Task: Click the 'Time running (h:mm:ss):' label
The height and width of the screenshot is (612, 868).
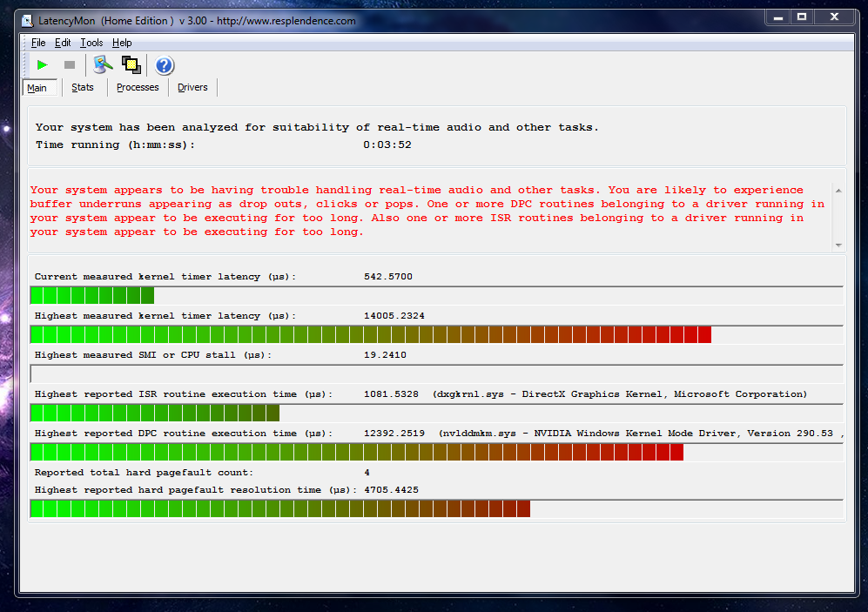Action: (x=115, y=145)
